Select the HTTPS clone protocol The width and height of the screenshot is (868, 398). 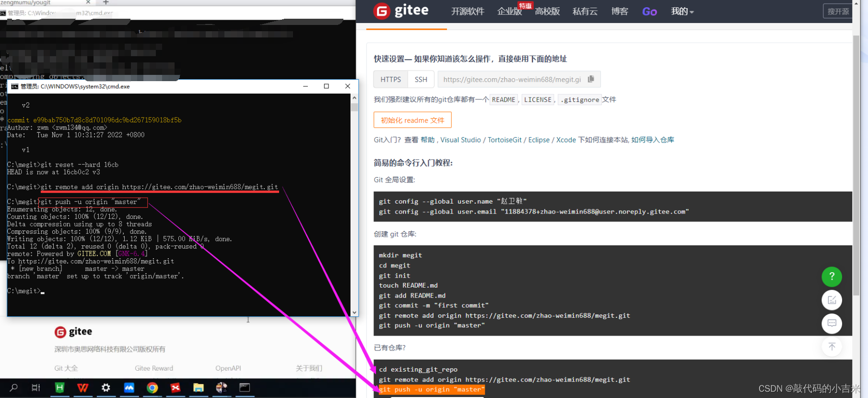pos(390,79)
